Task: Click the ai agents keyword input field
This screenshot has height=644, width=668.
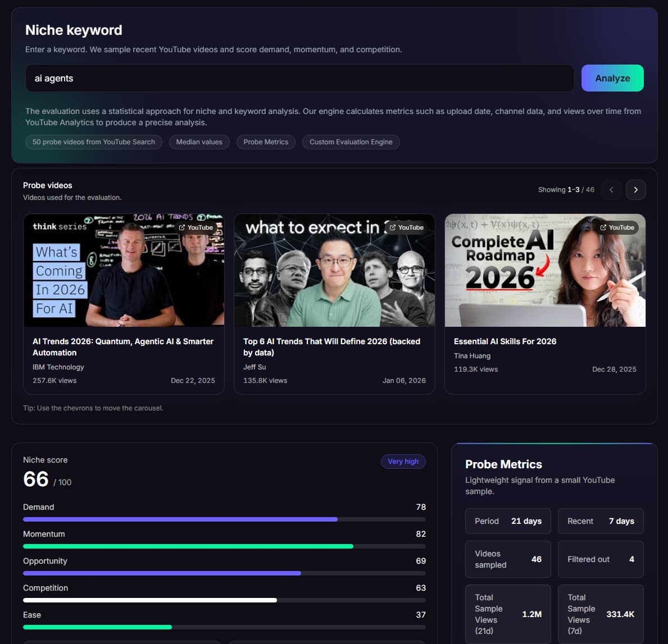Action: tap(299, 78)
